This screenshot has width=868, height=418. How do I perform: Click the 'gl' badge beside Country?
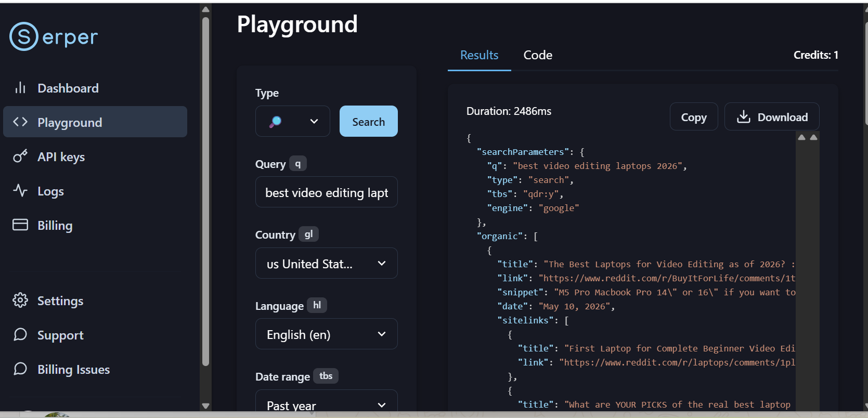click(x=308, y=234)
